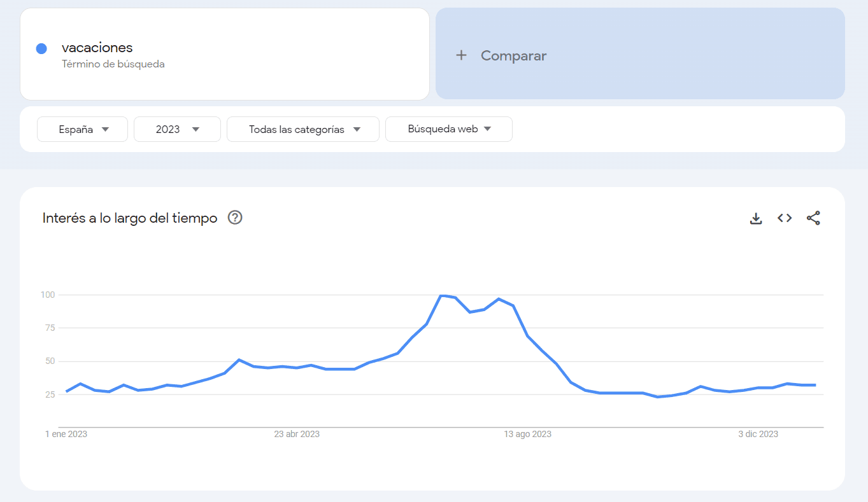Open the España region dropdown
868x502 pixels.
tap(82, 129)
